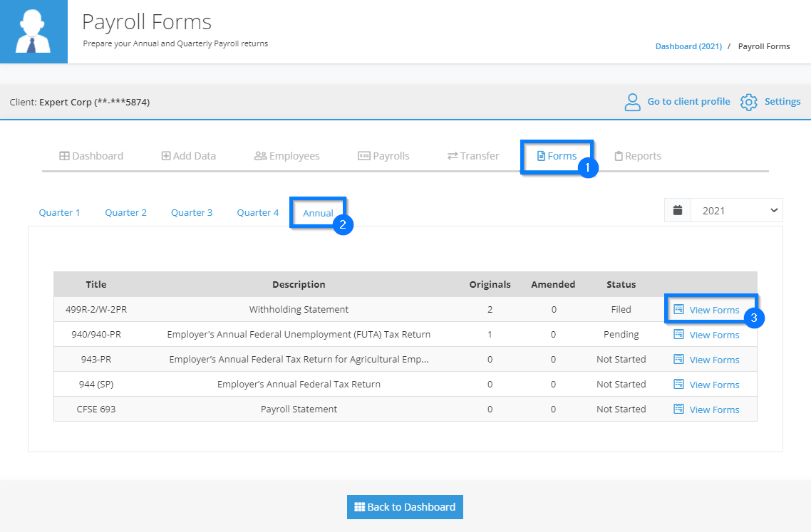
Task: Click View Forms icon for 943-PR row
Action: 678,359
